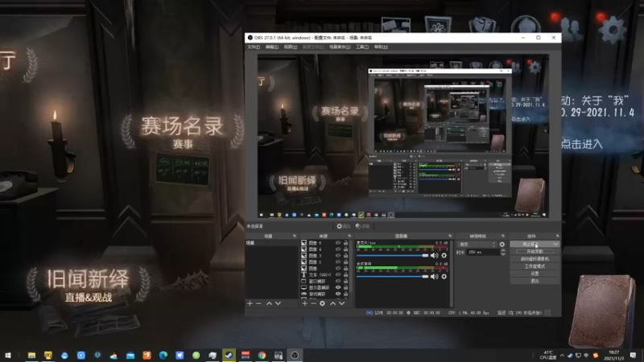Viewport: 644px width, 362px height.
Task: Pop out the Scenes dock panel
Action: pos(295,236)
